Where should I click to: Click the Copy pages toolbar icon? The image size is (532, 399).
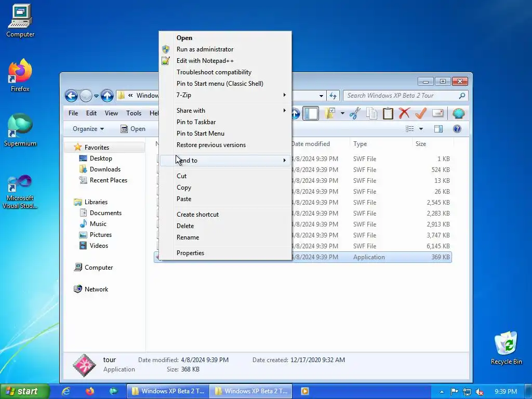point(371,113)
